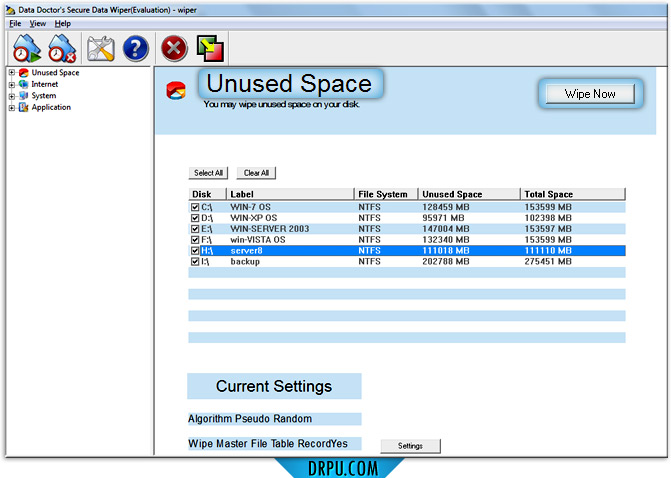The image size is (671, 478).
Task: Select the System tree label
Action: coord(44,96)
